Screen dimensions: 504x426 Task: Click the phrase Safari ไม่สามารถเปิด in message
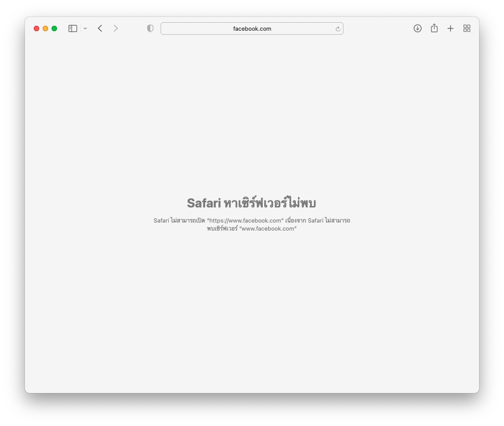179,220
